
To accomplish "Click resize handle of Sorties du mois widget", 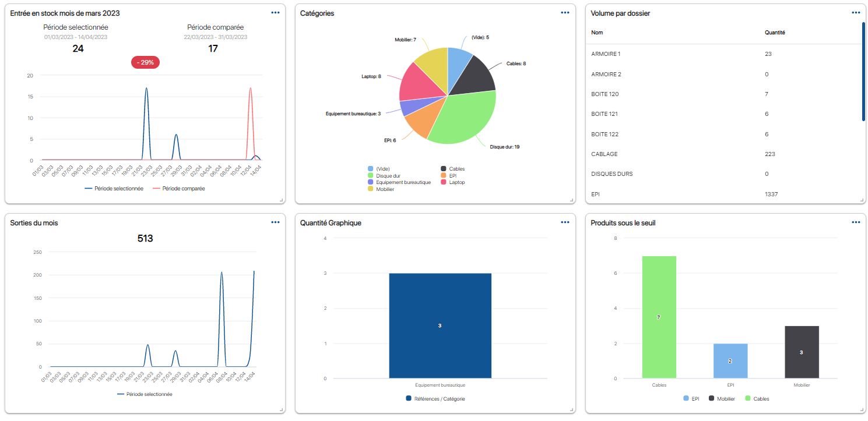I will pos(282,410).
